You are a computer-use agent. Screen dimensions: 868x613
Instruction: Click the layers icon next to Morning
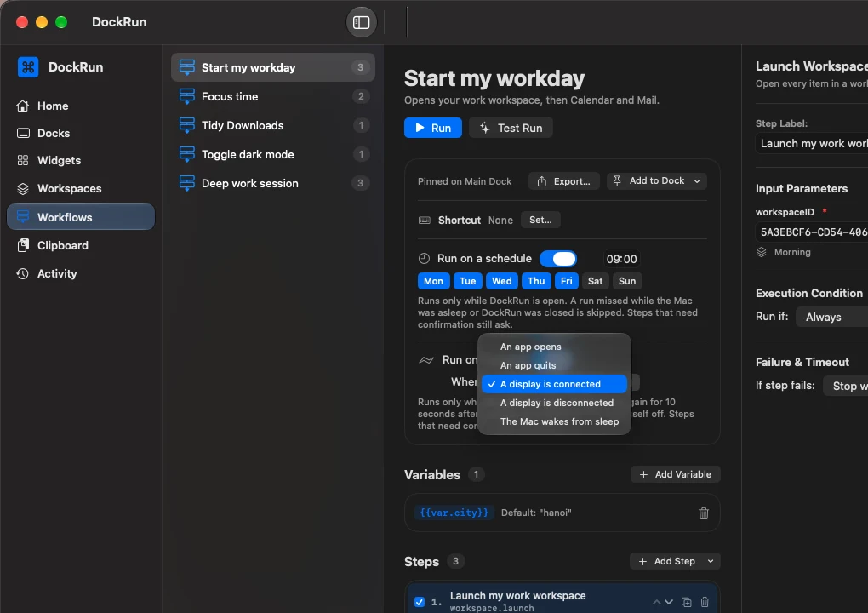[x=762, y=253]
